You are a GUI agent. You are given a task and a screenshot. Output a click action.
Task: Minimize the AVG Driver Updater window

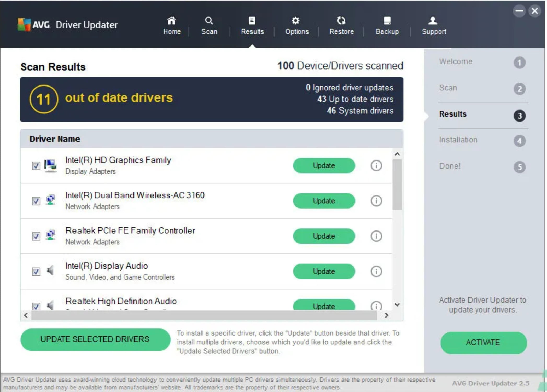pyautogui.click(x=519, y=11)
